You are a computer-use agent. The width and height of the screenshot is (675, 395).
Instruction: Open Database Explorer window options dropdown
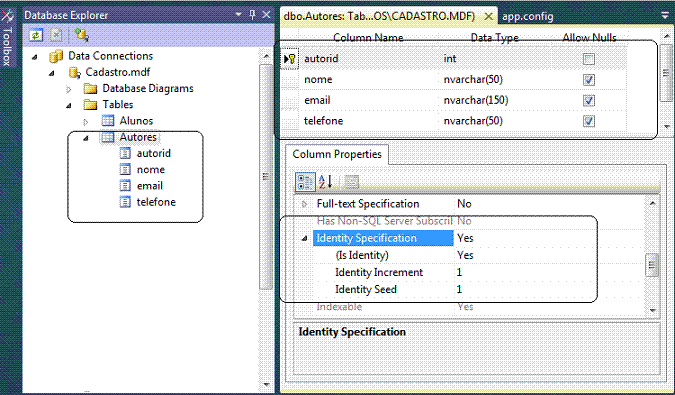239,15
